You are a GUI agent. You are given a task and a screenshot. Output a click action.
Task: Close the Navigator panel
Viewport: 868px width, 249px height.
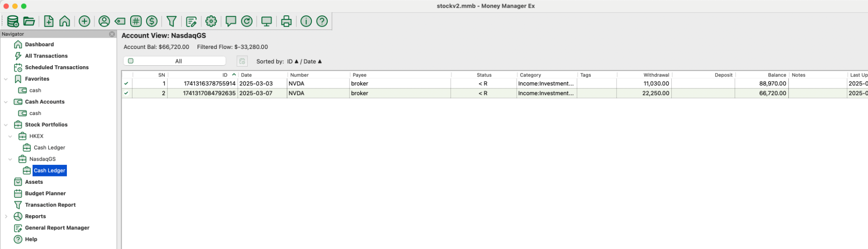point(112,34)
